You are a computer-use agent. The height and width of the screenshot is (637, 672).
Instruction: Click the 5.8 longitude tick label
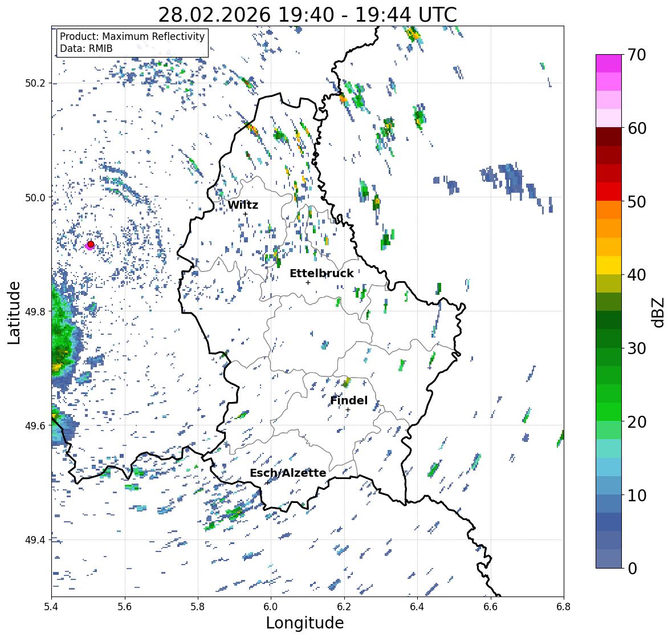[198, 607]
